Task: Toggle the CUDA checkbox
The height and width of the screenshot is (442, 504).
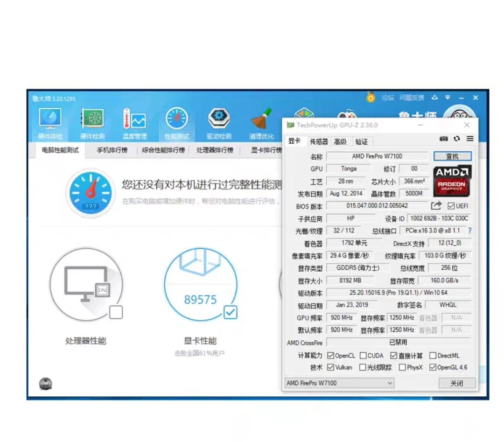Action: pos(363,356)
